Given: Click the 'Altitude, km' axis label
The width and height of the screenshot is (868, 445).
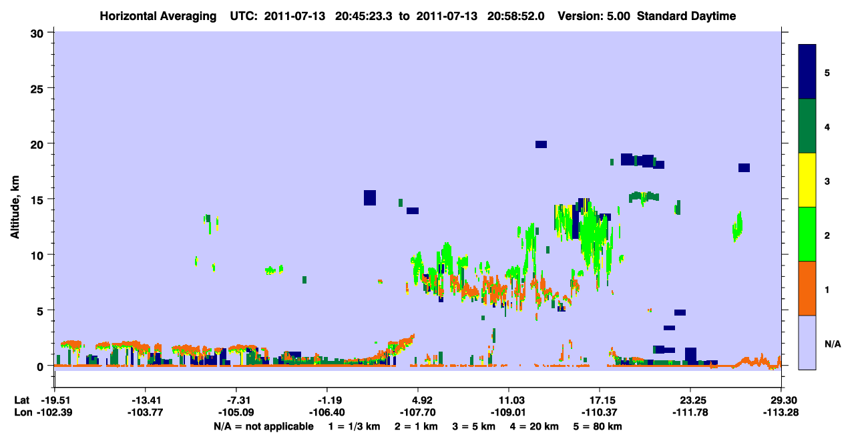Looking at the screenshot, I should [x=15, y=207].
